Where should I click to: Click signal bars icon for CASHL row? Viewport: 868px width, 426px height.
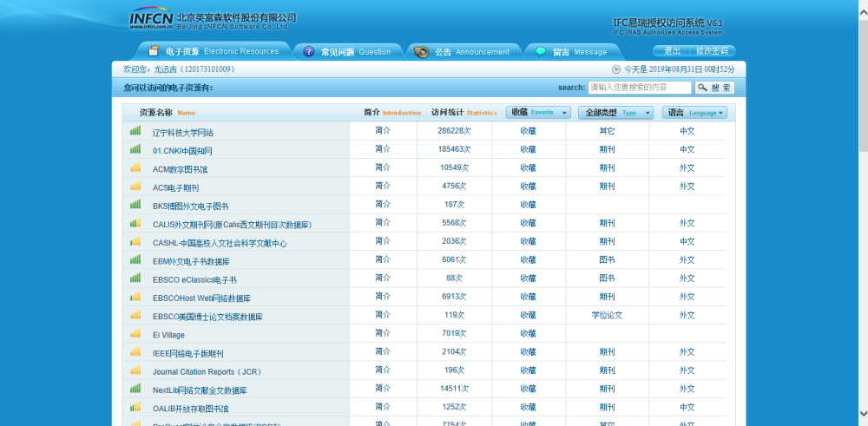[135, 241]
